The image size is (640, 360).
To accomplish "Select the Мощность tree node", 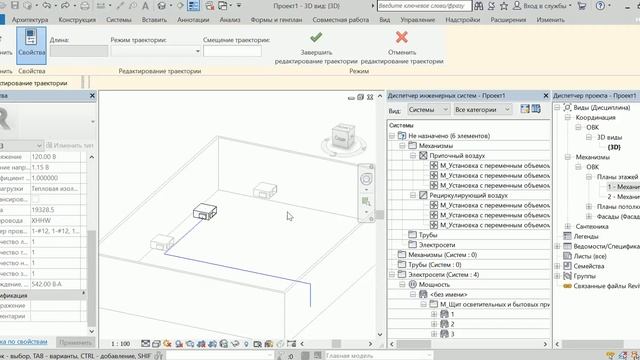I will point(434,284).
